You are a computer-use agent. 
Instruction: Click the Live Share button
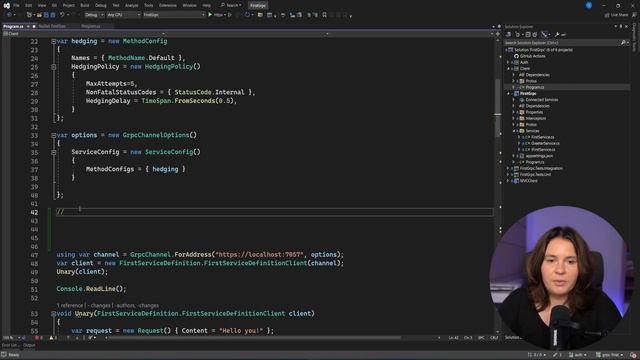616,15
